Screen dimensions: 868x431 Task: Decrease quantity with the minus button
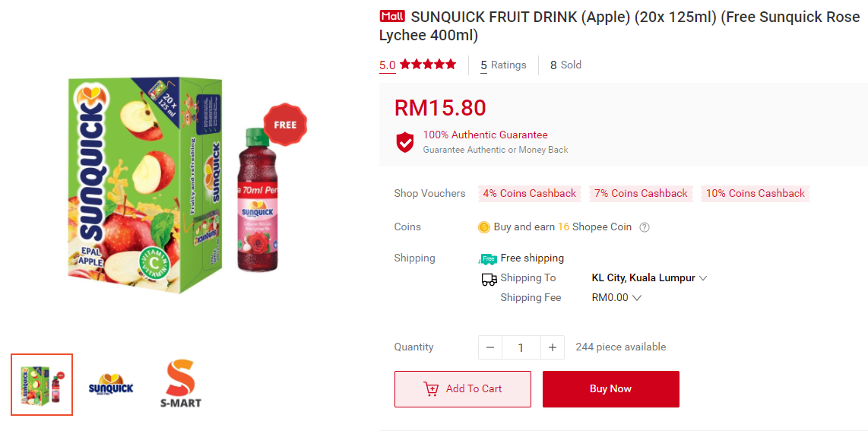coord(490,347)
